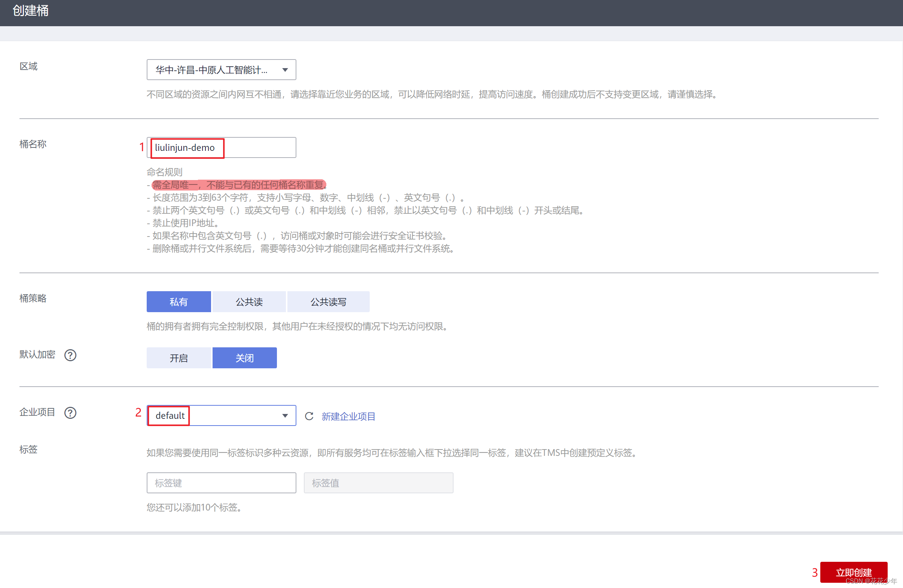Click the 标签值 tag value field
The width and height of the screenshot is (903, 588).
click(378, 483)
